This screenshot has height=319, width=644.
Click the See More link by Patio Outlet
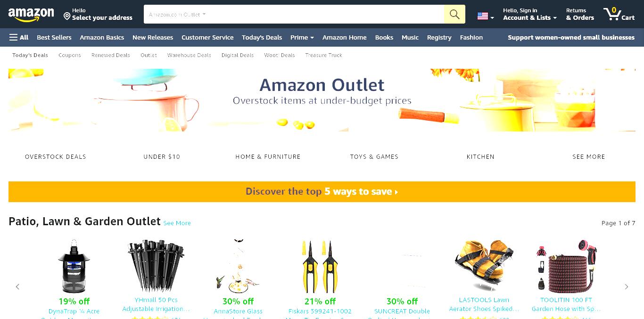pyautogui.click(x=177, y=223)
